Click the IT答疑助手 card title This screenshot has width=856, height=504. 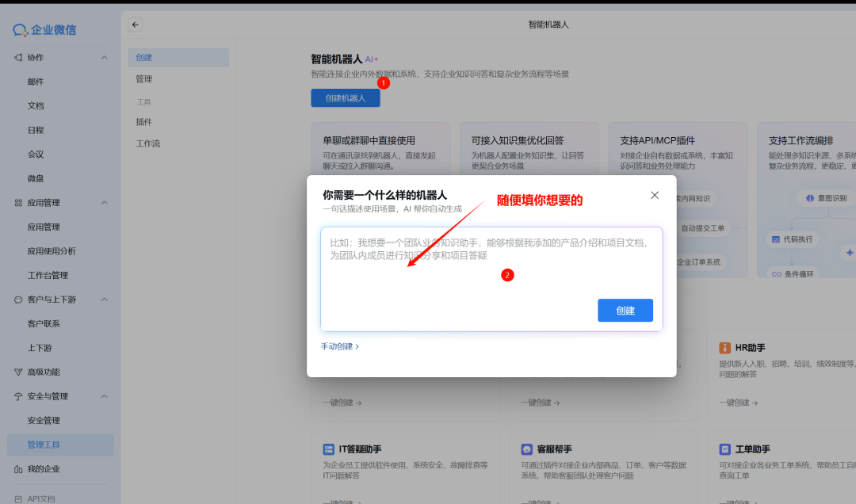361,449
